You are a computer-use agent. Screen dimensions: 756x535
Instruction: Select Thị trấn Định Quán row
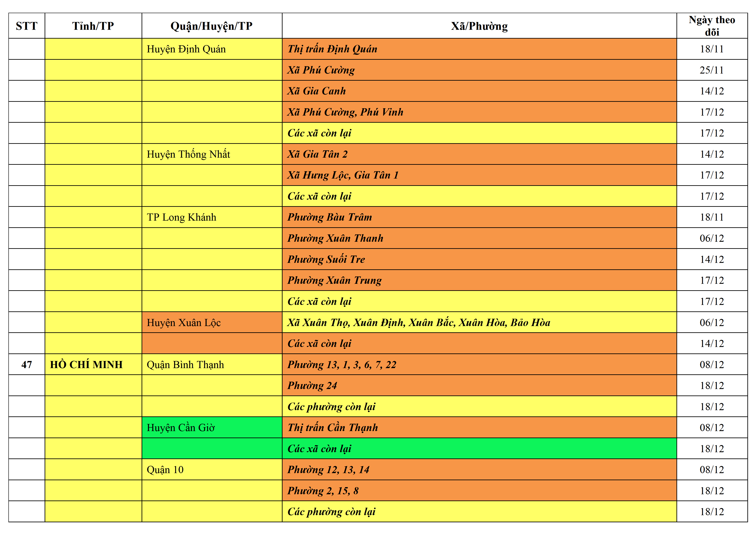(x=332, y=49)
